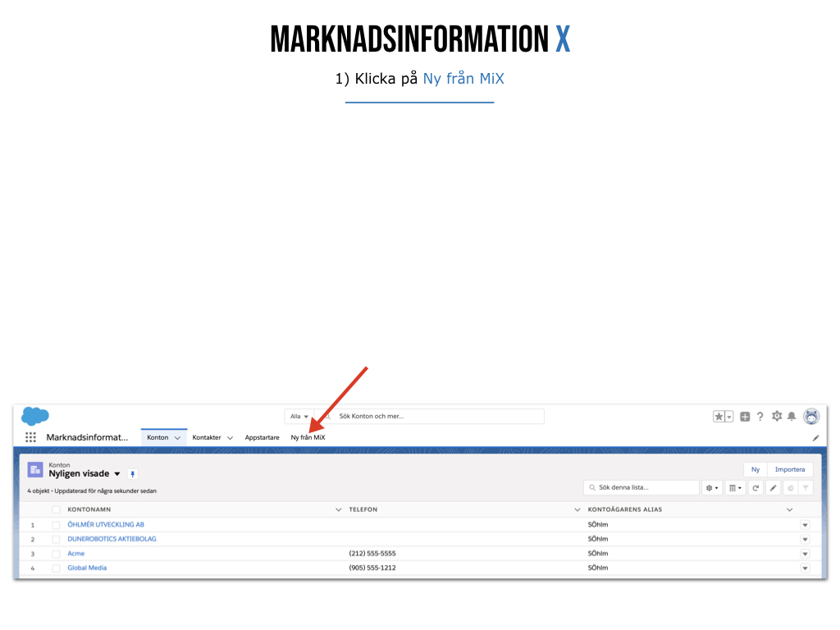This screenshot has height=630, width=840.
Task: Open the user avatar profile menu
Action: (811, 417)
